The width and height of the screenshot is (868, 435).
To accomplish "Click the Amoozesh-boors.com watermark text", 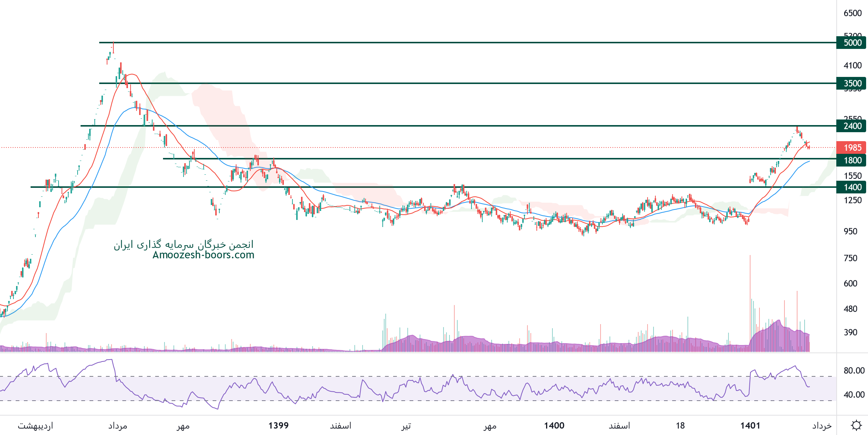I will pyautogui.click(x=203, y=255).
